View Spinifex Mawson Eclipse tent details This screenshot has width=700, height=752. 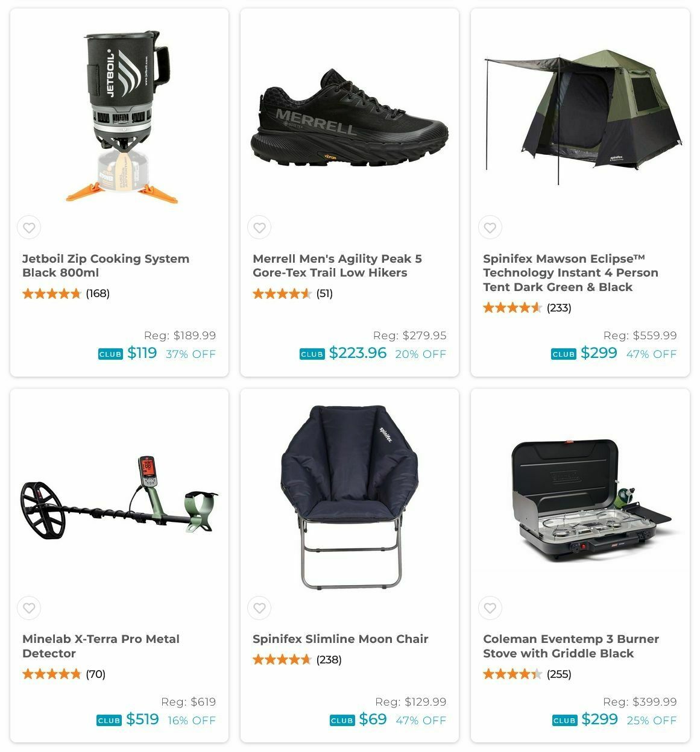(x=570, y=273)
